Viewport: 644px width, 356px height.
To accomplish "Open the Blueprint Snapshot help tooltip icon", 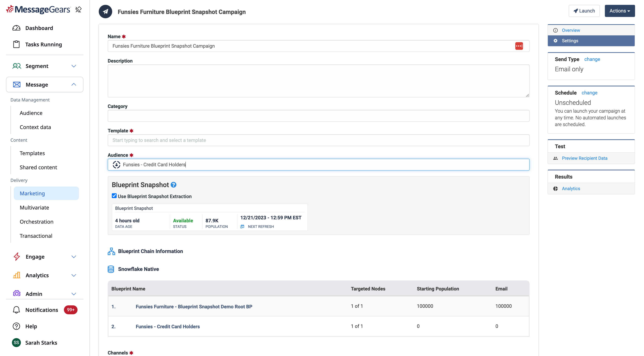I will (x=173, y=185).
